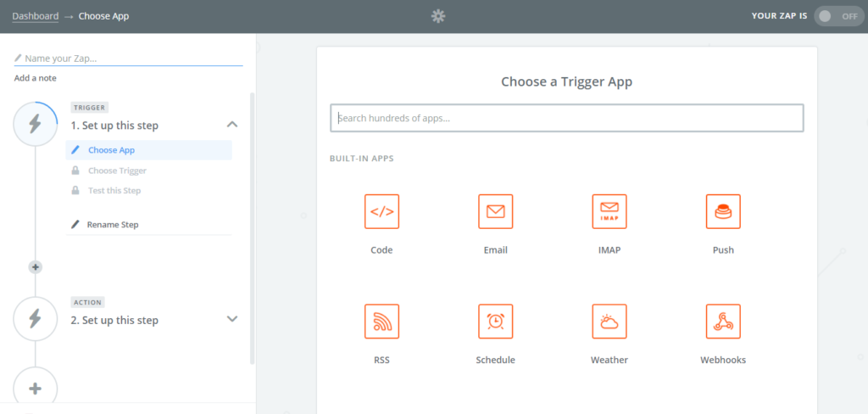868x414 pixels.
Task: Click the lock icon next to Test this Step
Action: click(75, 190)
